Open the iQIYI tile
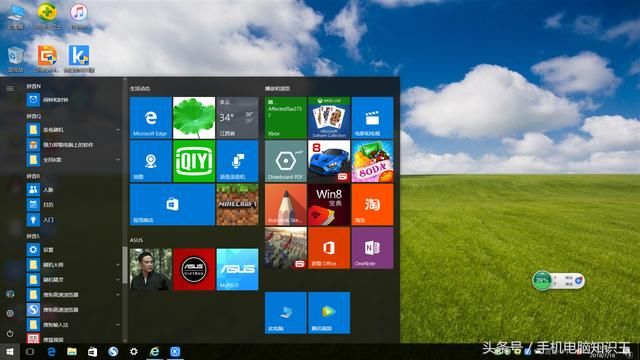Viewport: 640px width, 360px height. pyautogui.click(x=194, y=161)
